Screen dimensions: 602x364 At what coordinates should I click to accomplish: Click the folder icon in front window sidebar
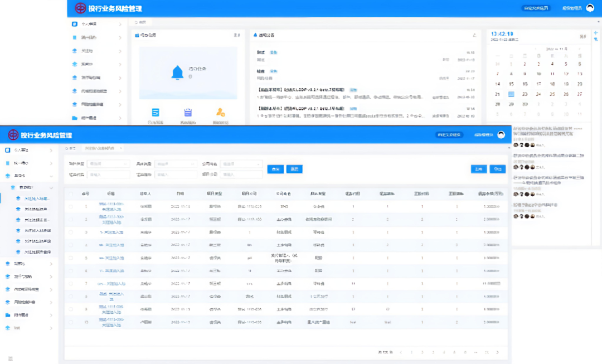(8, 315)
